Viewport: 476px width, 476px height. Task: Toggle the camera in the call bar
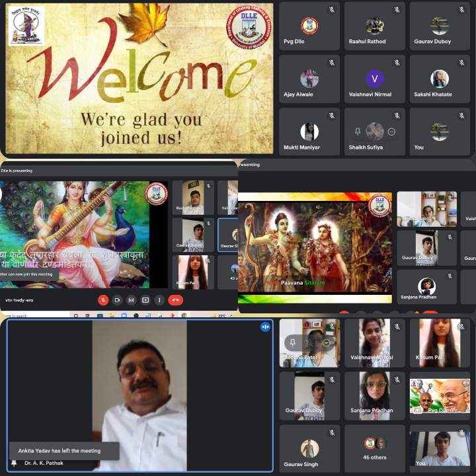(x=117, y=299)
